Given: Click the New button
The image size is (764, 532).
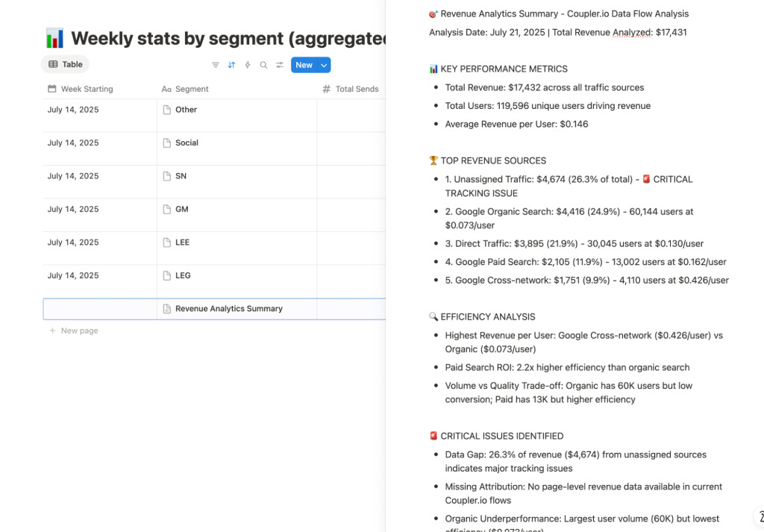Looking at the screenshot, I should 304,65.
